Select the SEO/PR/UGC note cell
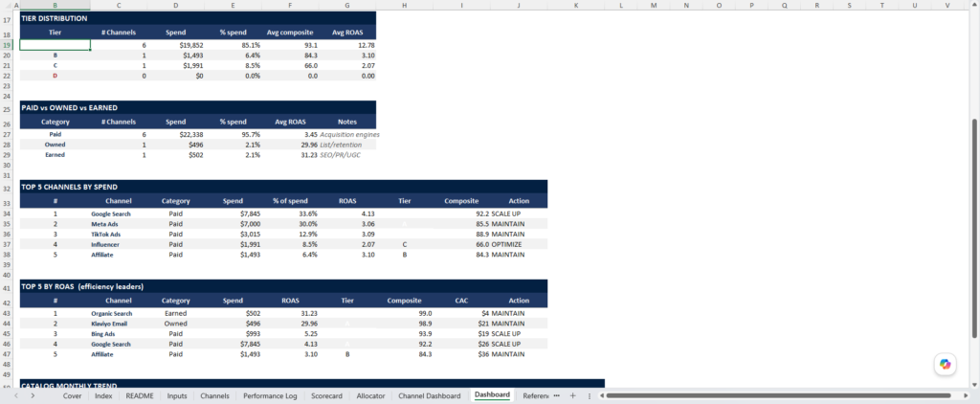The width and height of the screenshot is (980, 404). 347,154
